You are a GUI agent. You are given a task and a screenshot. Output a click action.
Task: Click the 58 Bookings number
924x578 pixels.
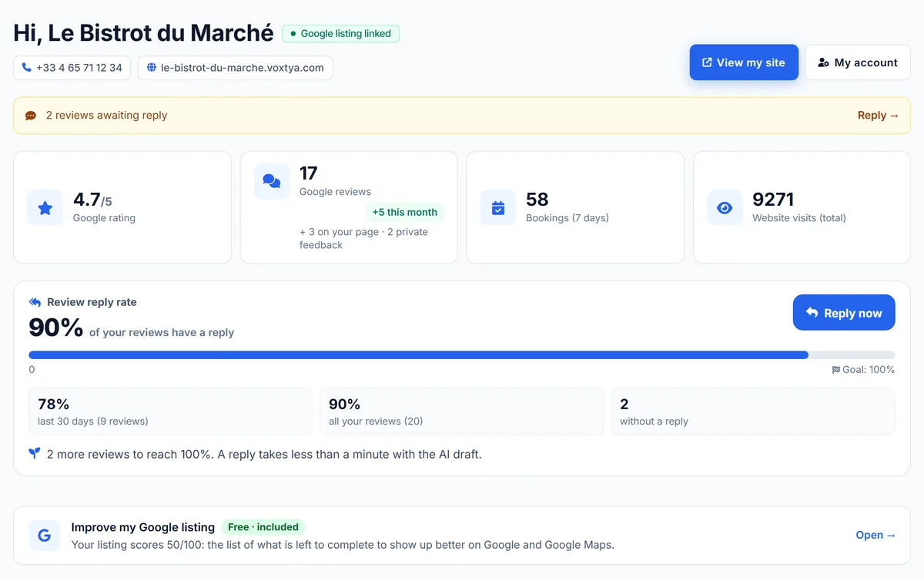point(537,200)
